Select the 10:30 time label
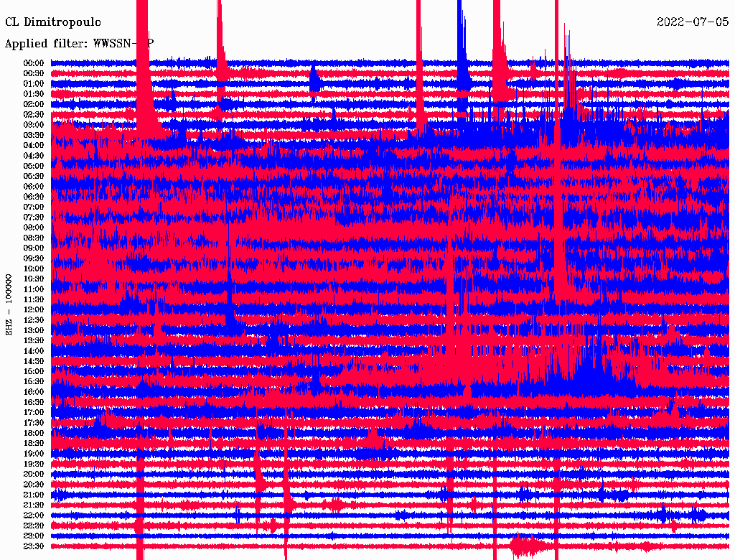Viewport: 735px width, 560px height. 34,279
